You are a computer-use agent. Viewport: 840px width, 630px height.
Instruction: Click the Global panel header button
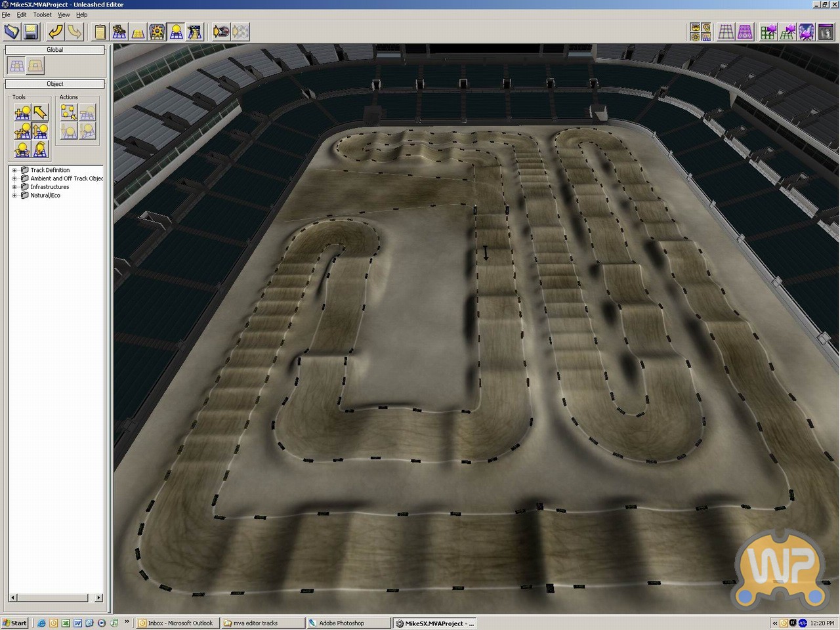tap(55, 50)
